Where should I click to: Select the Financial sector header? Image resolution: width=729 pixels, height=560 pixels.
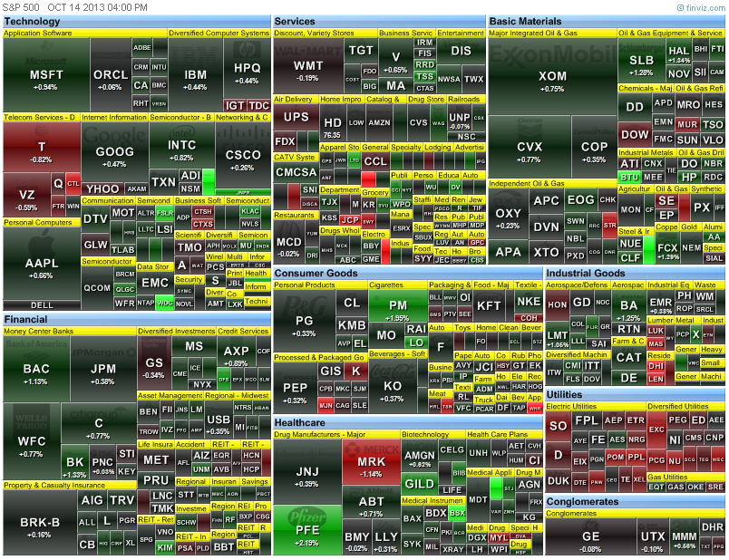coord(25,319)
